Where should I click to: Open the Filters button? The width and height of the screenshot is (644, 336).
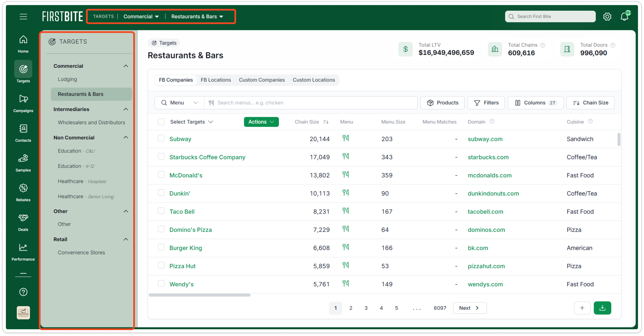(486, 103)
